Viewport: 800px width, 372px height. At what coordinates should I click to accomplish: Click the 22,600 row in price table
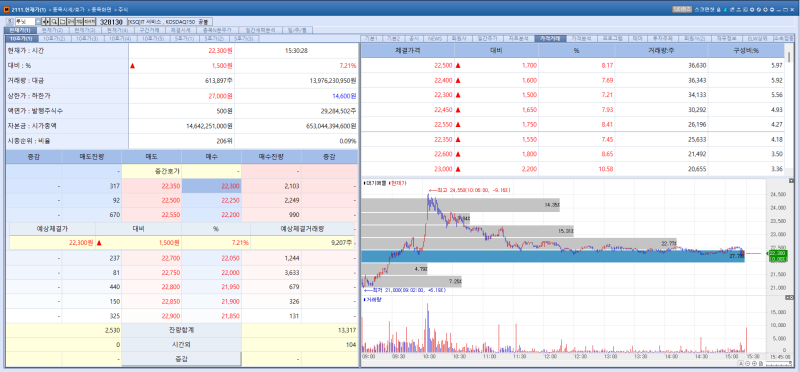[573, 154]
